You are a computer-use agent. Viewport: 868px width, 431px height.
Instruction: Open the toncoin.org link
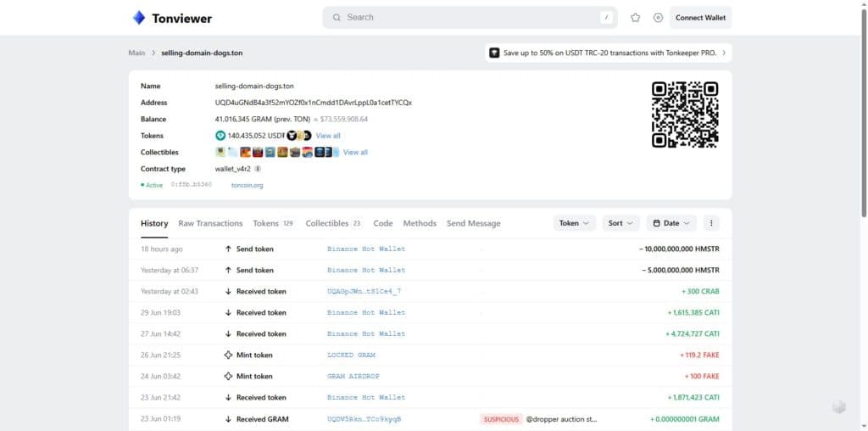point(247,186)
